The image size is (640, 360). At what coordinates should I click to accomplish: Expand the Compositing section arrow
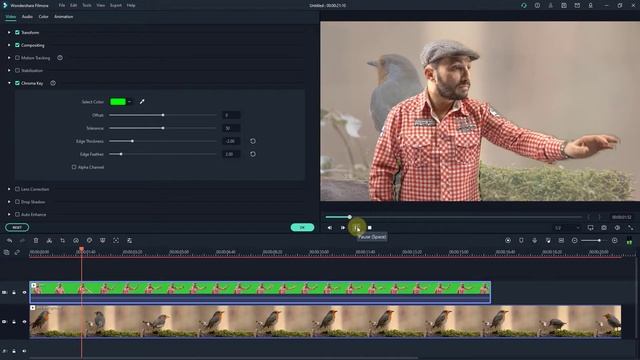pyautogui.click(x=9, y=45)
